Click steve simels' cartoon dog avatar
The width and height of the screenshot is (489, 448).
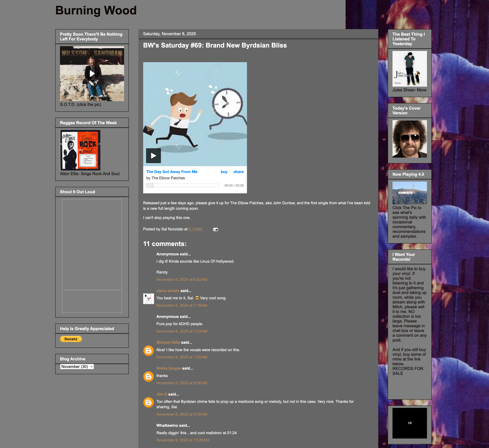[x=148, y=299]
